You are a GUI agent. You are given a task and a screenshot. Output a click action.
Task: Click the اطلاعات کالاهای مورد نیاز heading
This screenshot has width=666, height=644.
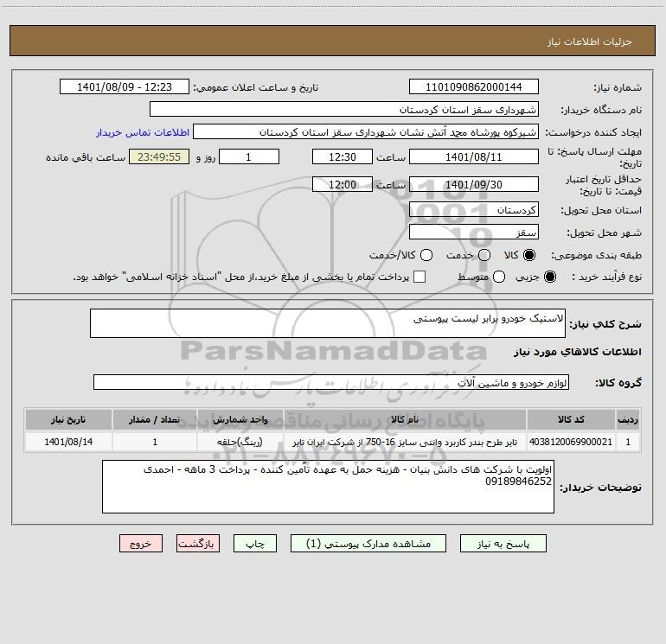(577, 352)
